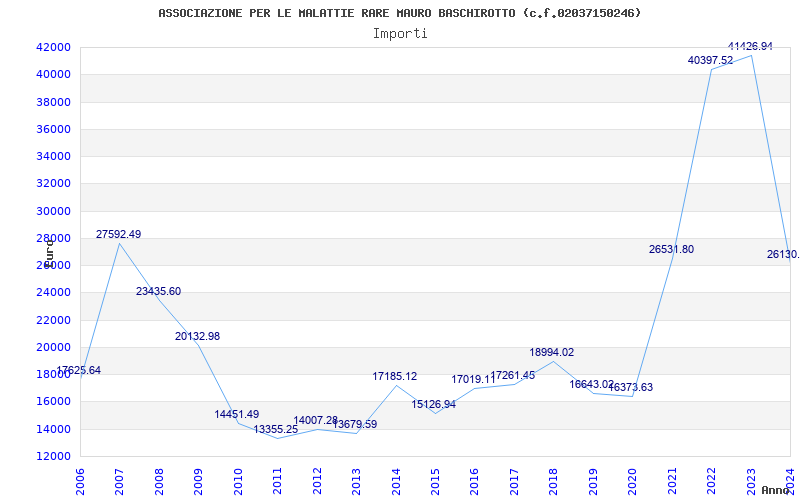
Task: Click the Importi chart subtitle
Action: coord(400,33)
